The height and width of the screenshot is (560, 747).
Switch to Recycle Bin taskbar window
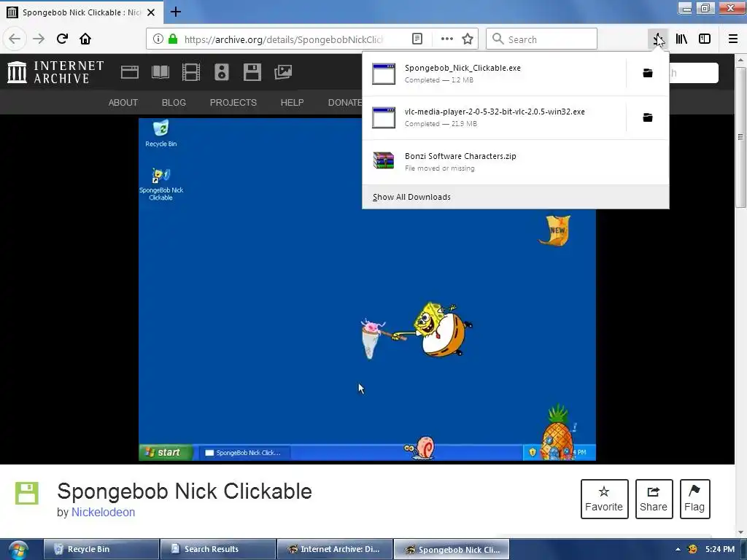[x=101, y=550]
